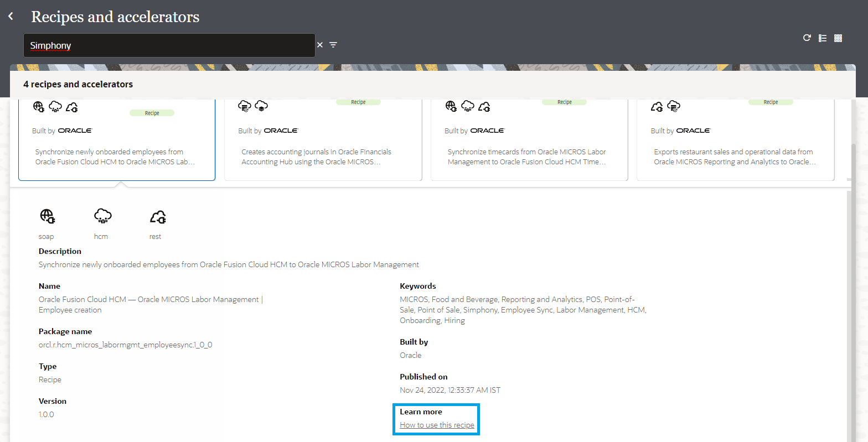Clear the Simphony search text
This screenshot has width=868, height=442.
click(x=320, y=45)
